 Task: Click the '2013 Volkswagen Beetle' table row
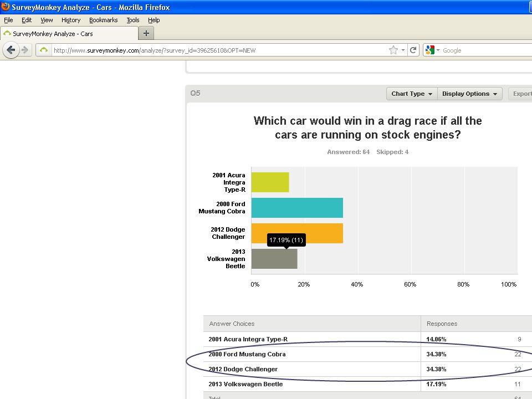point(368,384)
